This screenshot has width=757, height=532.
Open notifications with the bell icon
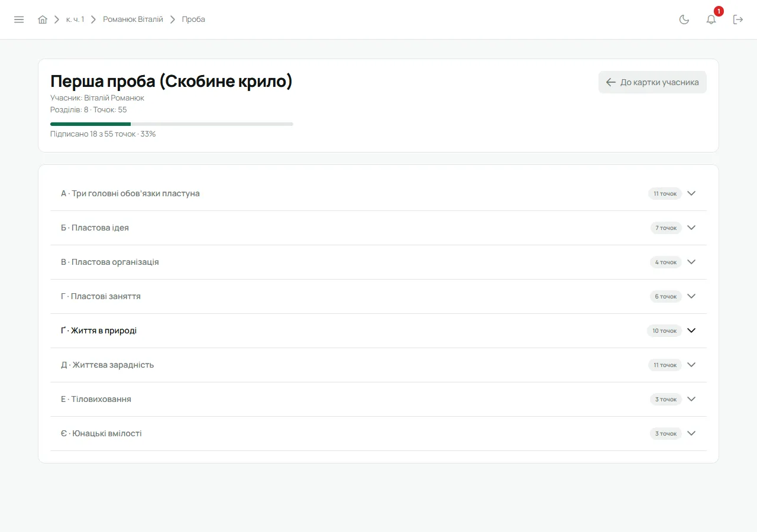[711, 20]
